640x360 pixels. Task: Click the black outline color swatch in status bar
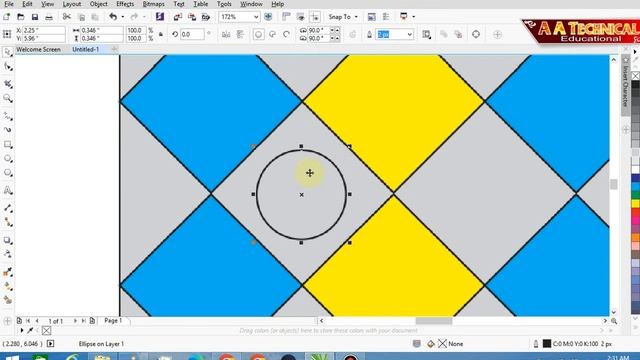point(547,344)
